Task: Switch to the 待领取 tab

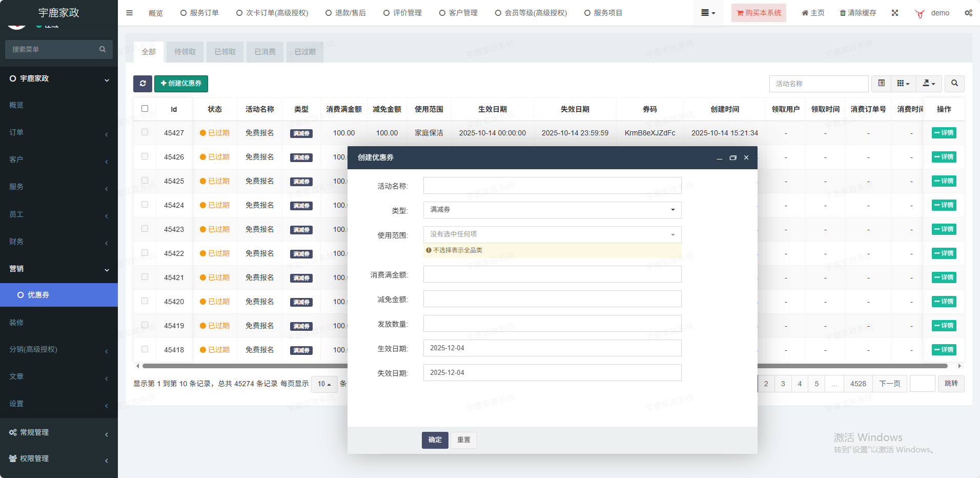Action: point(185,52)
